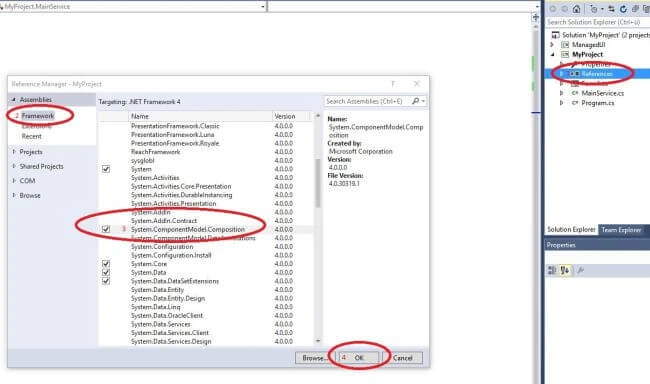The image size is (650, 384).
Task: Select Framework under Assemblies
Action: (x=38, y=116)
